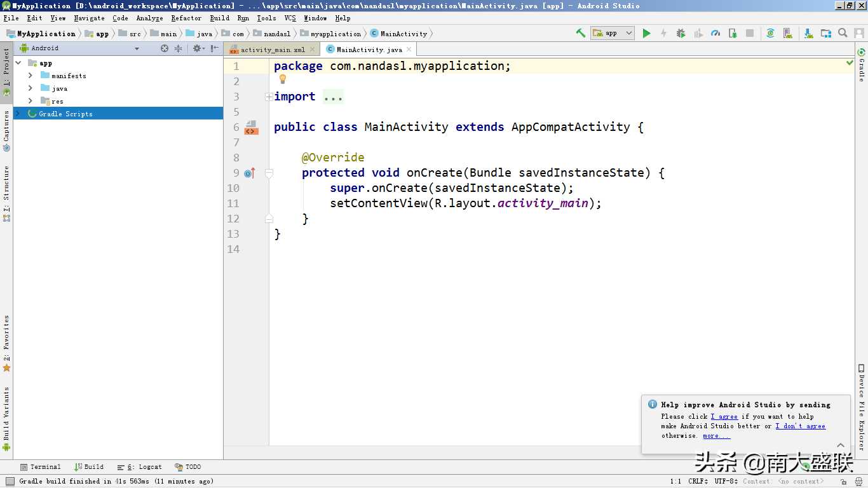Hide the Project panel with pin icon
This screenshot has height=488, width=868.
point(214,48)
